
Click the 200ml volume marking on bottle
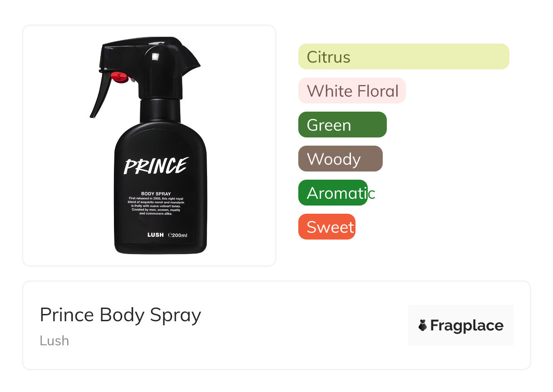point(178,235)
